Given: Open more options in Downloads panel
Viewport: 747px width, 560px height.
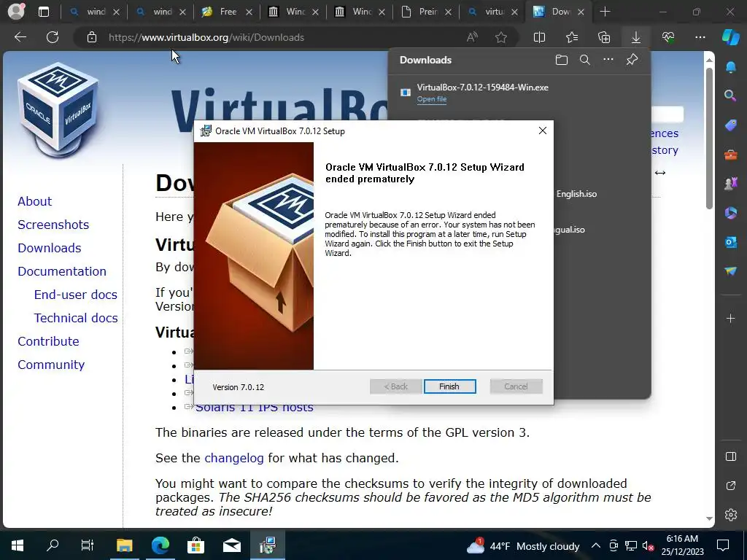Looking at the screenshot, I should [x=608, y=60].
